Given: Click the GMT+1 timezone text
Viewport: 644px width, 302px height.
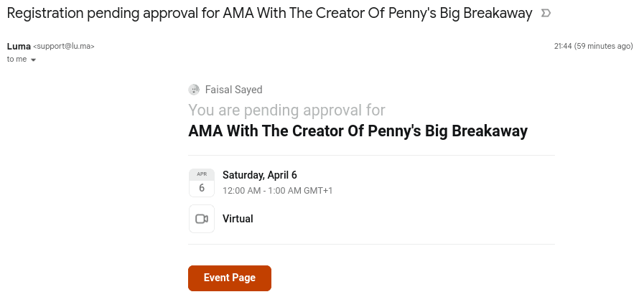Looking at the screenshot, I should 318,191.
